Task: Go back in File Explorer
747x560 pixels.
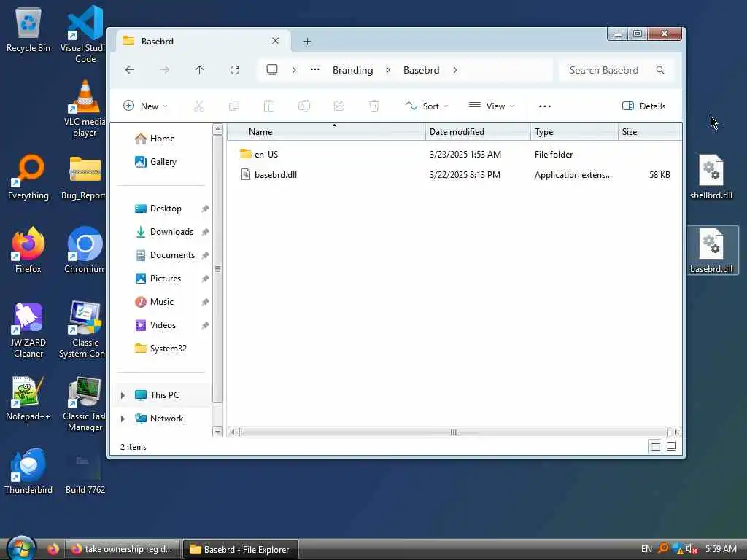Action: click(129, 70)
